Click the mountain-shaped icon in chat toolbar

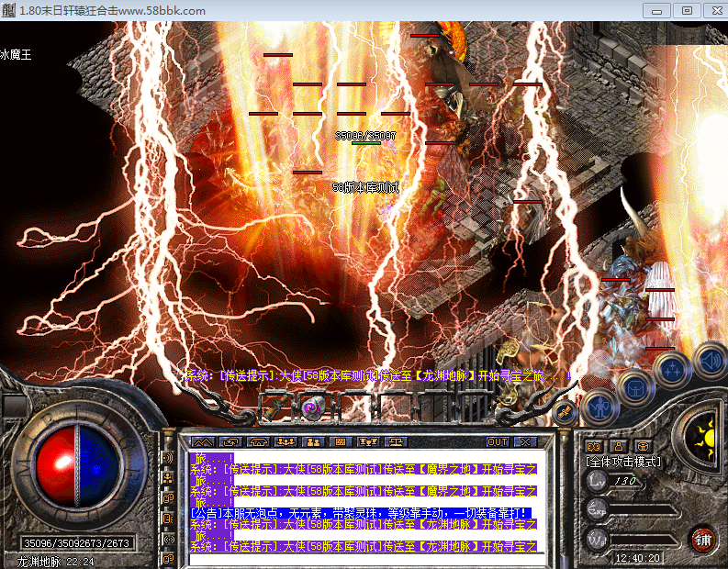point(203,442)
